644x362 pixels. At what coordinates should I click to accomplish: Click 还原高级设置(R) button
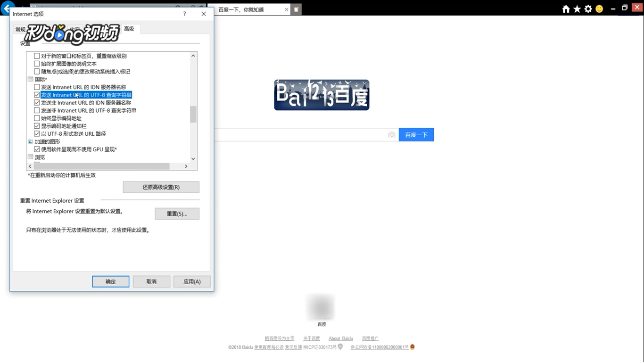coord(161,187)
